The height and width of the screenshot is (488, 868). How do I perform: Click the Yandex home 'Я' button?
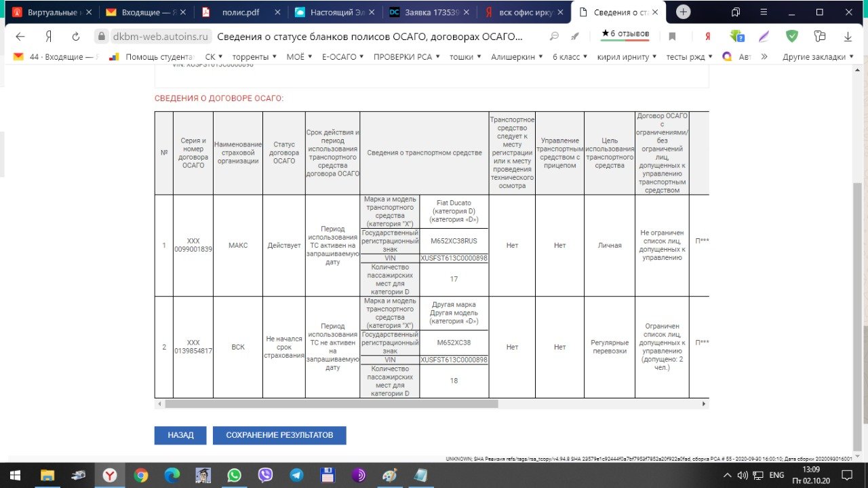(49, 36)
